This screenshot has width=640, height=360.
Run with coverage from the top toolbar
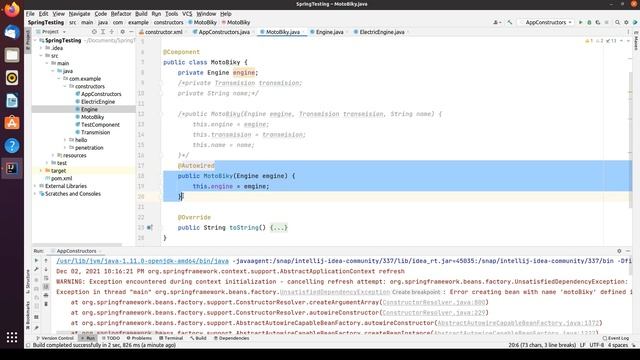pyautogui.click(x=598, y=22)
